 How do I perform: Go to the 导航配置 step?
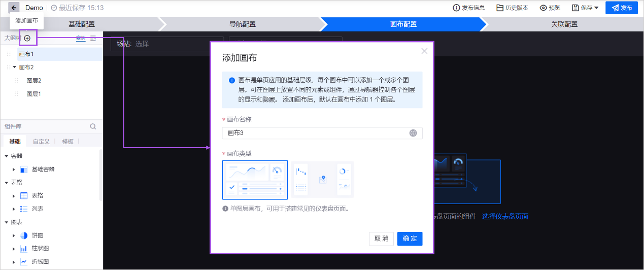242,24
